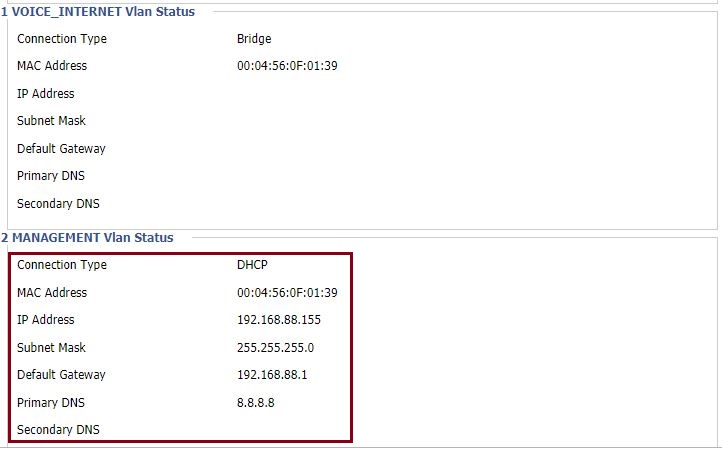Click Default Gateway label under MANAGEMENT
Screen dimensions: 722x452
pos(61,375)
